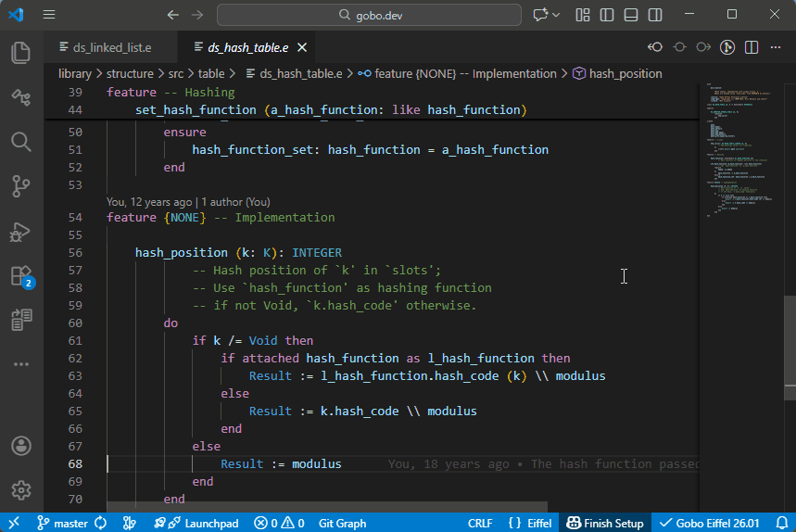Viewport: 796px width, 532px height.
Task: Select the ds_hash_table.e tab
Action: (247, 47)
